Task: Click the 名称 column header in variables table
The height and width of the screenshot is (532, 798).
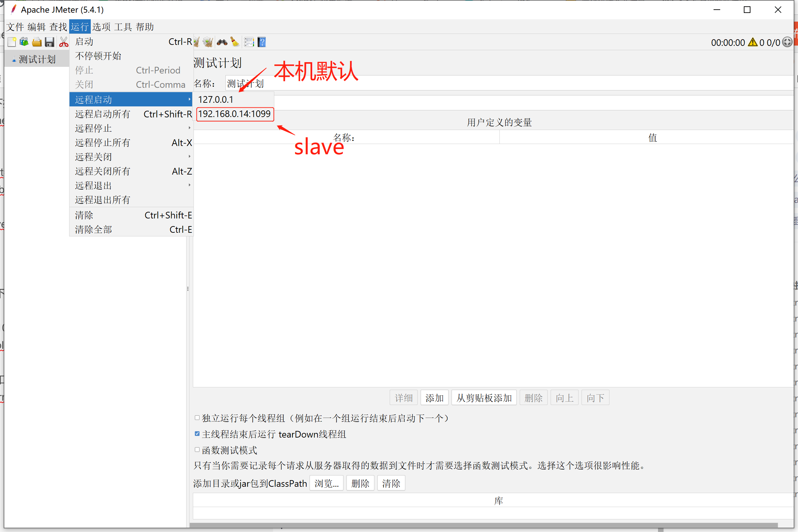Action: (346, 137)
